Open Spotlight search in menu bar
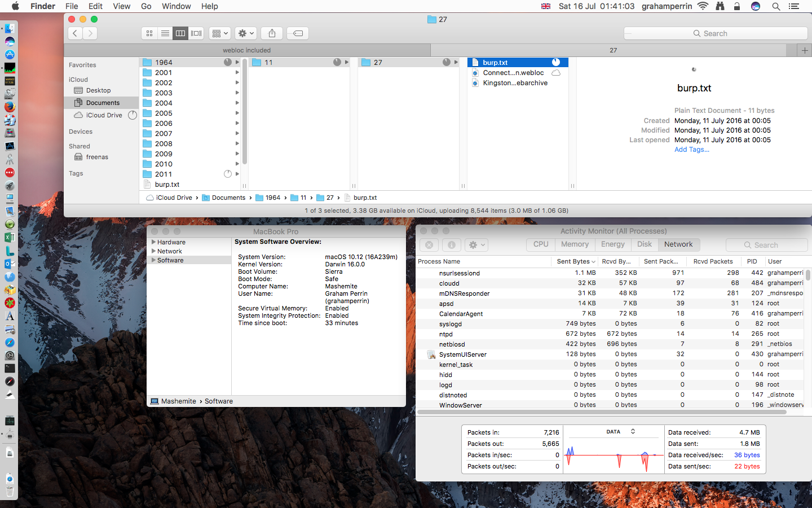 [776, 6]
